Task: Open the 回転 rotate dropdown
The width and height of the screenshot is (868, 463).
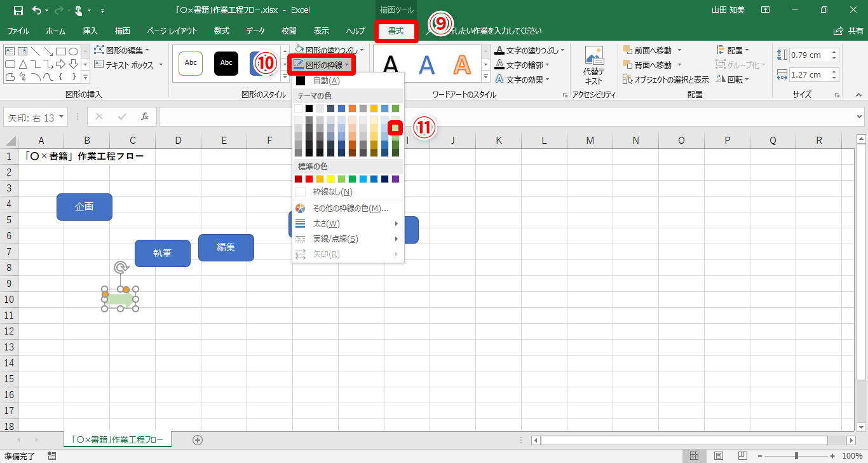Action: [733, 79]
